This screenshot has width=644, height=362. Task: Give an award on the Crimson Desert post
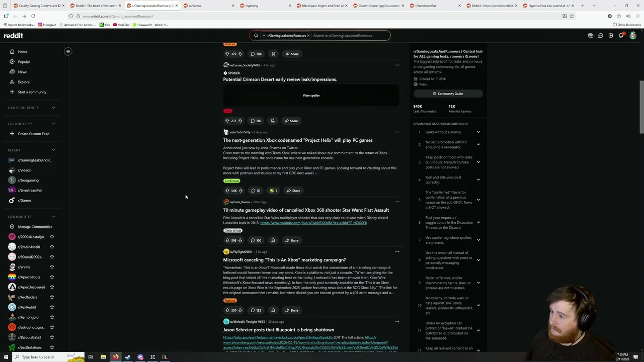pyautogui.click(x=272, y=121)
